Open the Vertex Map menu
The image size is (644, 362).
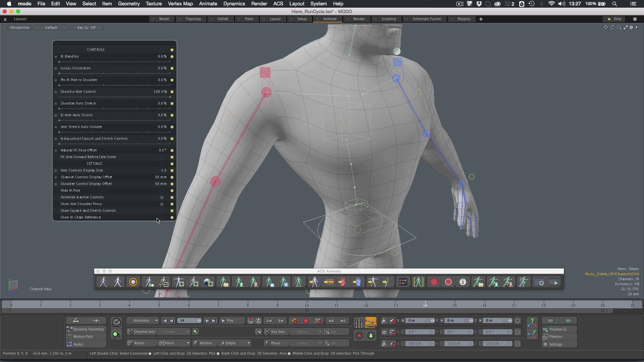coord(180,4)
